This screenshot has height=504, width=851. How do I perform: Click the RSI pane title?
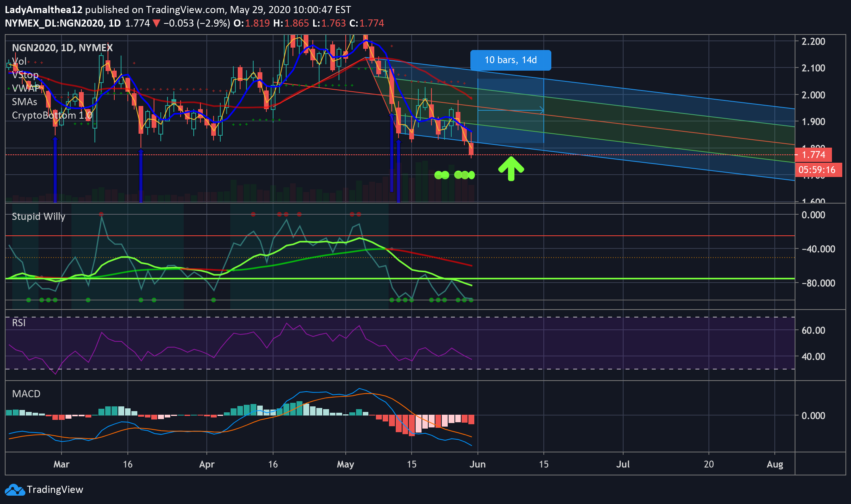19,323
